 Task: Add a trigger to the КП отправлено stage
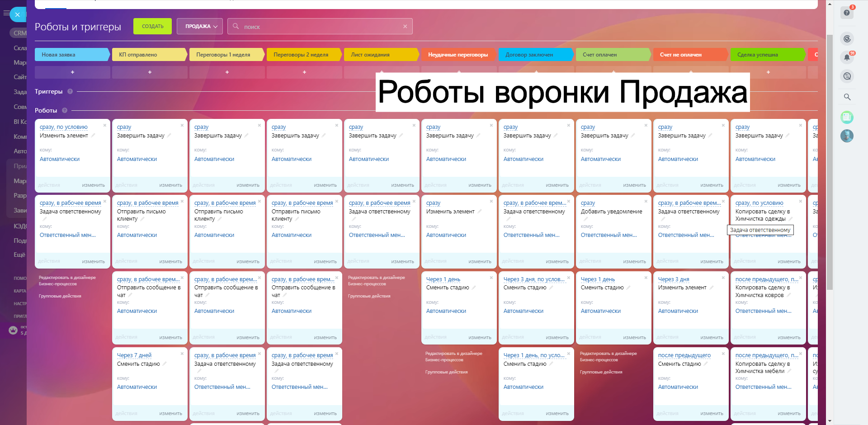coord(150,72)
